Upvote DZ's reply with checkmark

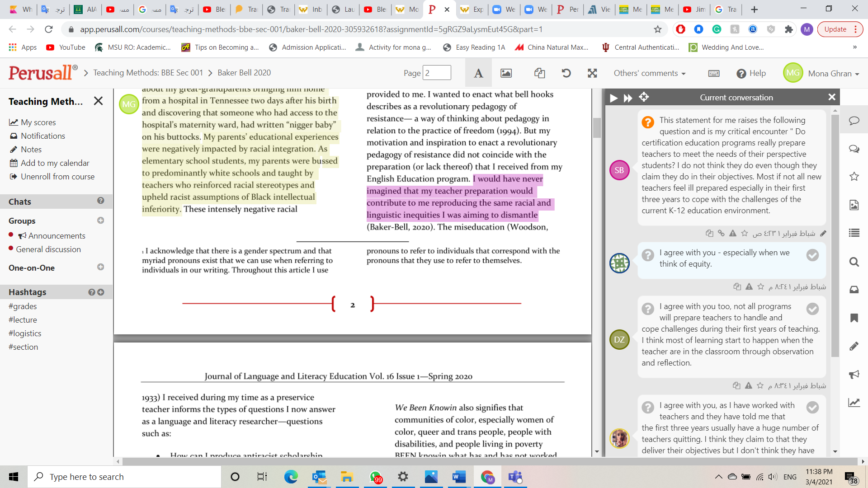pyautogui.click(x=812, y=309)
